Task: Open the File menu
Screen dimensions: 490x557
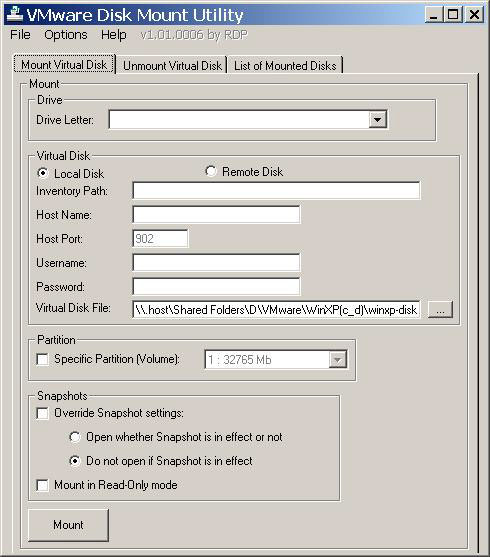Action: [20, 35]
